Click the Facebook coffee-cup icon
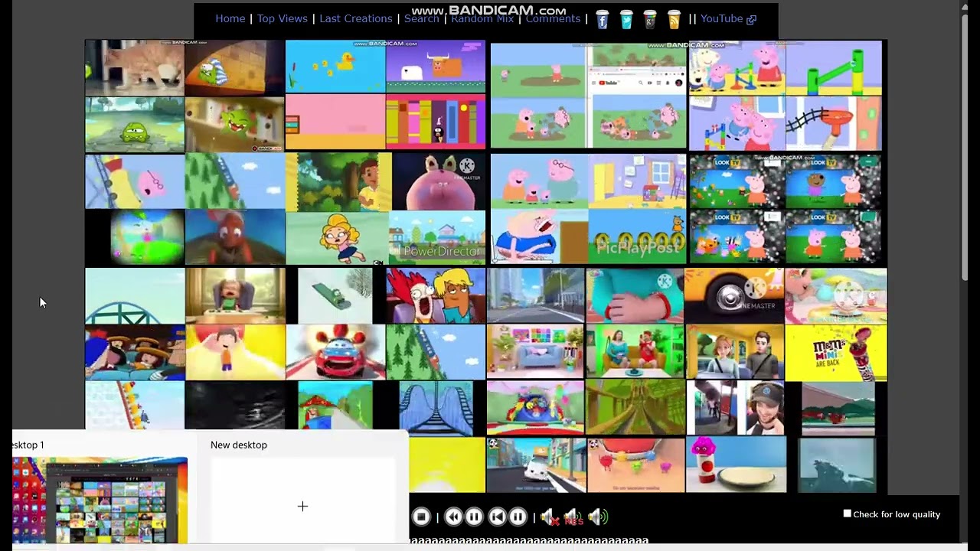980x551 pixels. 602,19
